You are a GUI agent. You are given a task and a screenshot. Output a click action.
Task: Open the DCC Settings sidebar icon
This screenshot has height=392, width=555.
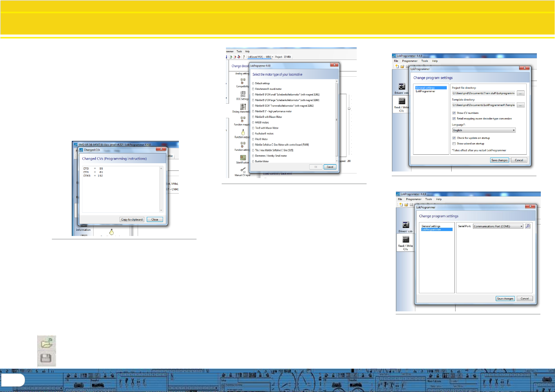tap(243, 94)
